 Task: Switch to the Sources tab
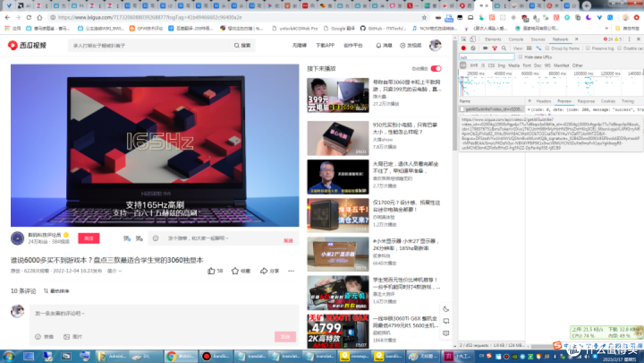pyautogui.click(x=538, y=39)
